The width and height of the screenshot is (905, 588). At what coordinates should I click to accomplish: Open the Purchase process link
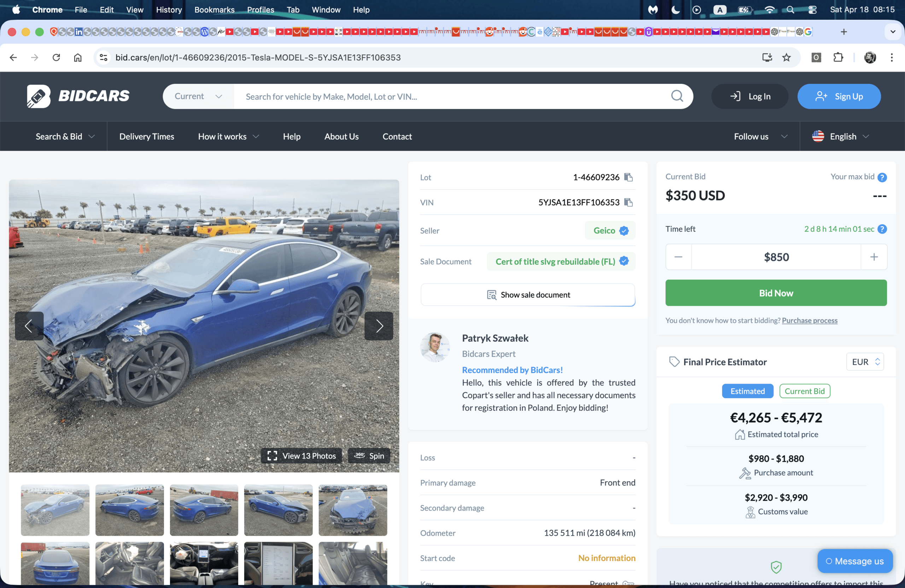(x=810, y=320)
